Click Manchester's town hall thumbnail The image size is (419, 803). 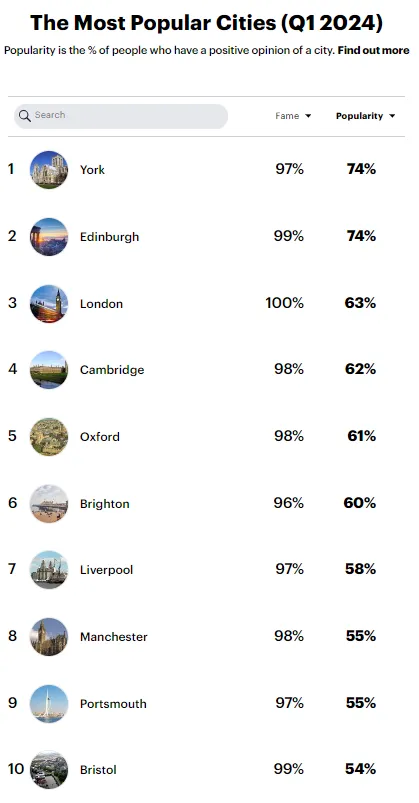tap(49, 637)
